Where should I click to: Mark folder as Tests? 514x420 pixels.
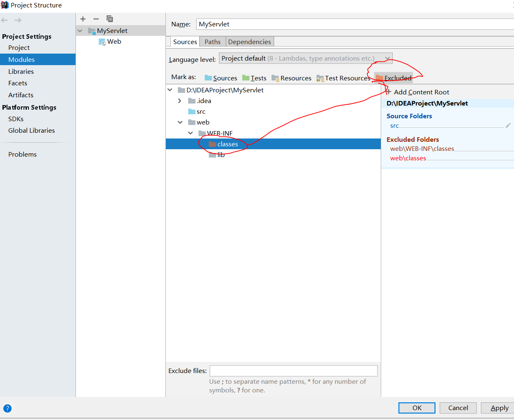click(254, 78)
